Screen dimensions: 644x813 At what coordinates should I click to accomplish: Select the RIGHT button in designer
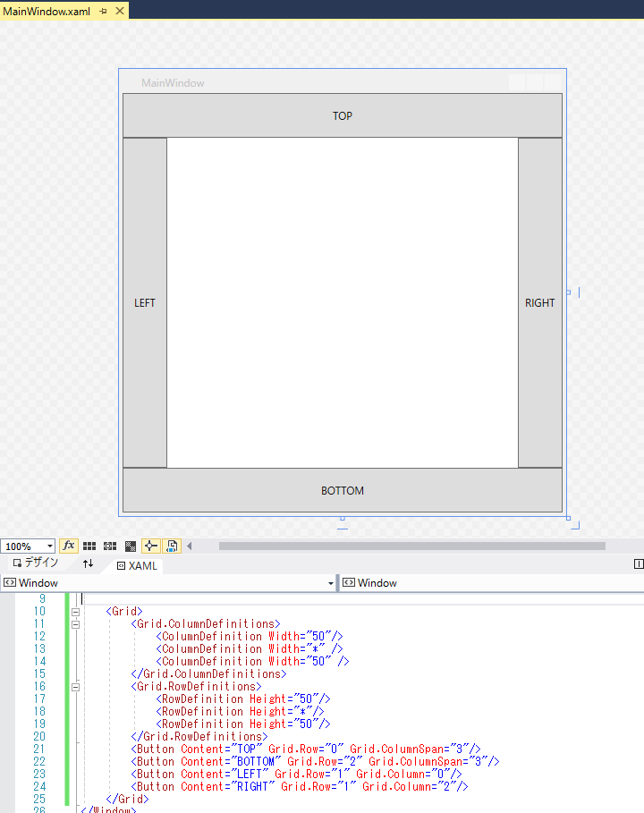pos(539,303)
